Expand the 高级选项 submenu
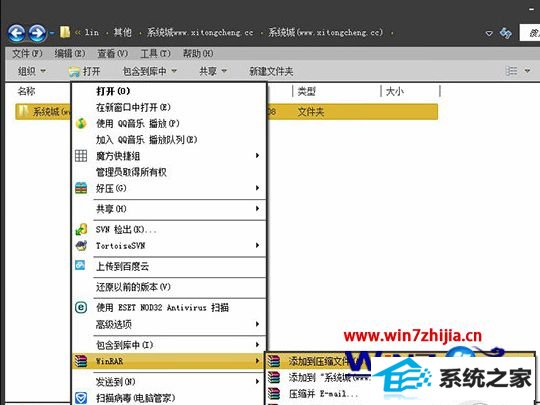 pos(169,324)
